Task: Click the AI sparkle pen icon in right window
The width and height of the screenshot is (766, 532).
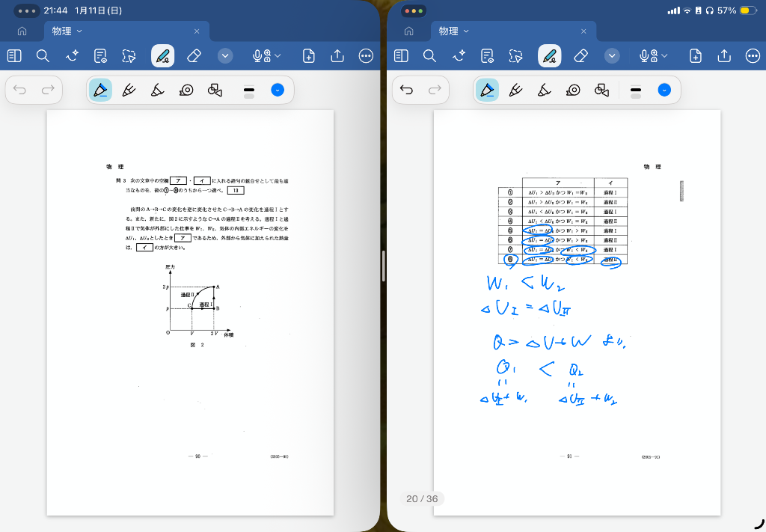Action: click(459, 56)
